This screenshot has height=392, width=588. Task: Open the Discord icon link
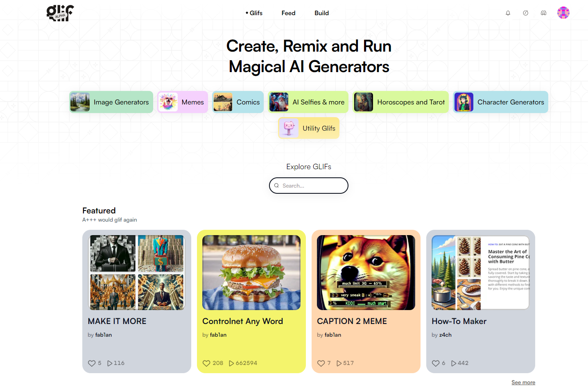point(543,13)
